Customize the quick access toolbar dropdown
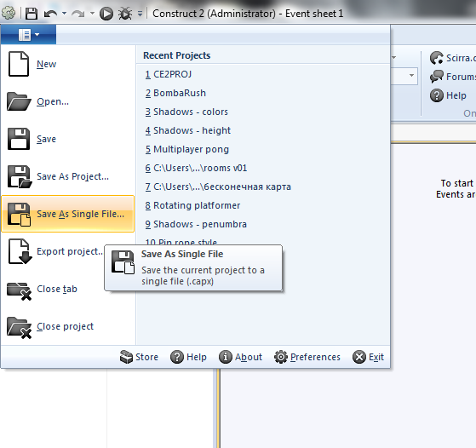This screenshot has width=476, height=448. [x=140, y=14]
